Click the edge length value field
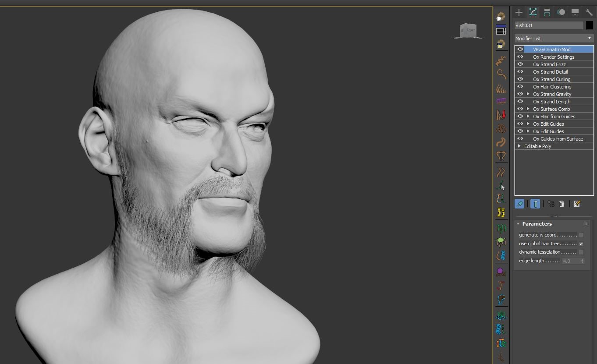 coord(571,261)
